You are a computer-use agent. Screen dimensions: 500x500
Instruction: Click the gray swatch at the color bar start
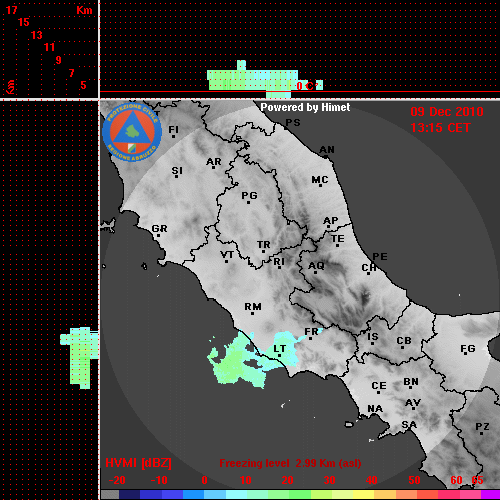click(110, 495)
